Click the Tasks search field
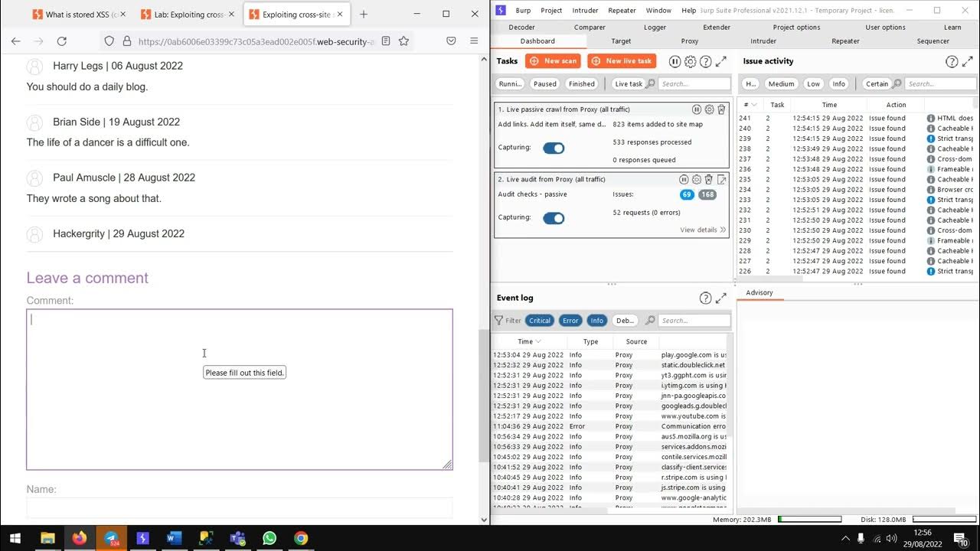The image size is (980, 551). [694, 84]
